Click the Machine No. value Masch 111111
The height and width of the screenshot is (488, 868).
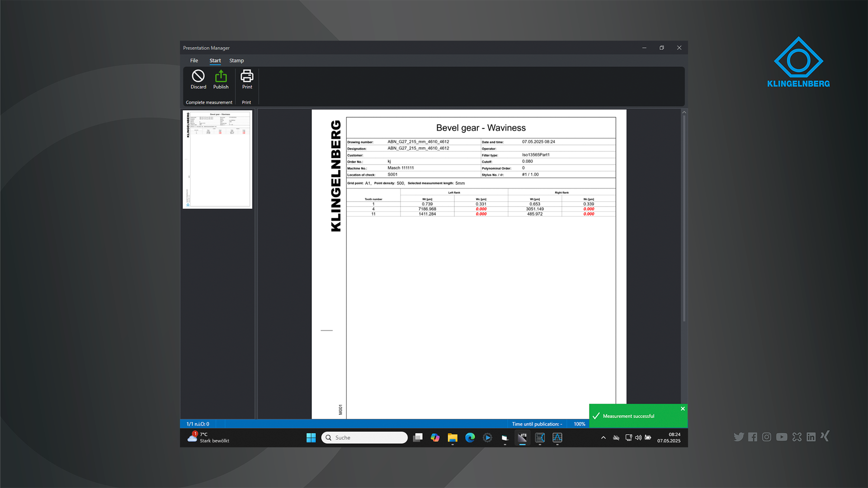coord(401,168)
